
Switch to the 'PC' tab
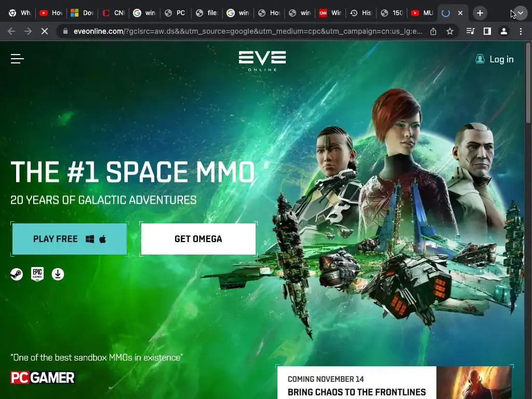pos(176,13)
